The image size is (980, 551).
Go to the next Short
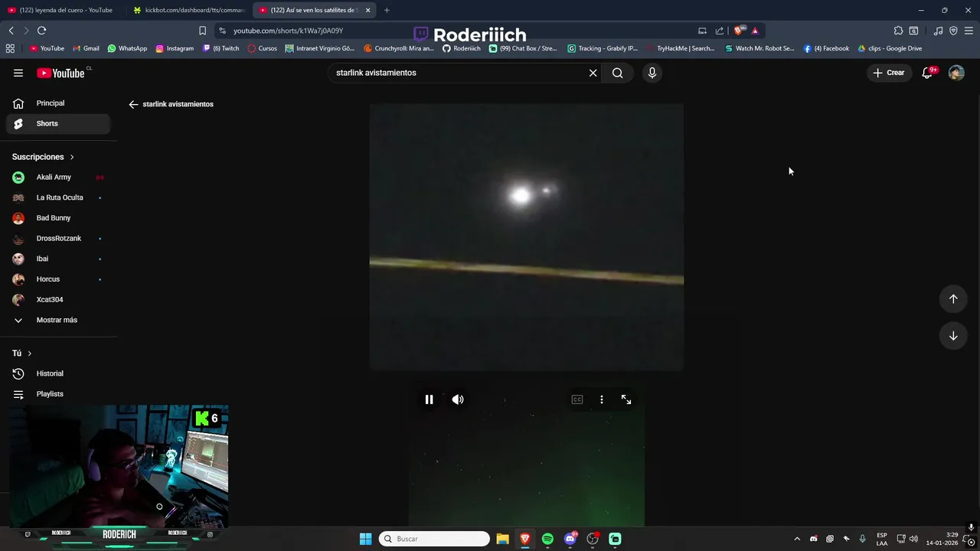click(x=953, y=336)
